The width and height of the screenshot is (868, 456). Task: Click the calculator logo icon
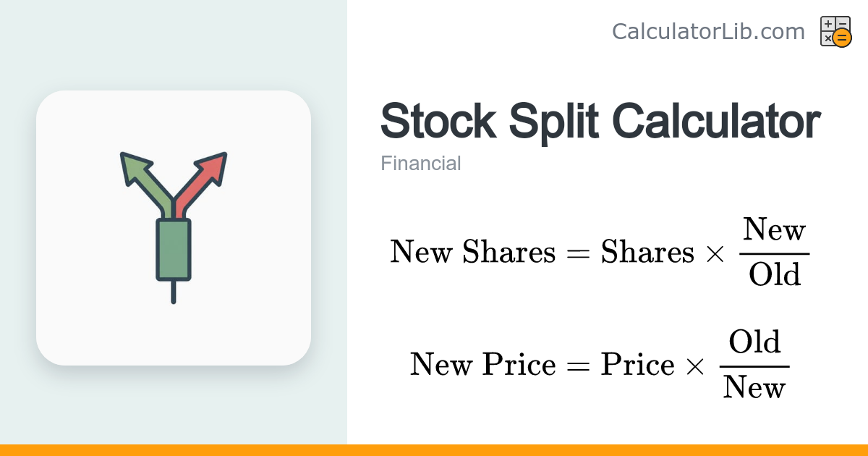(x=835, y=32)
